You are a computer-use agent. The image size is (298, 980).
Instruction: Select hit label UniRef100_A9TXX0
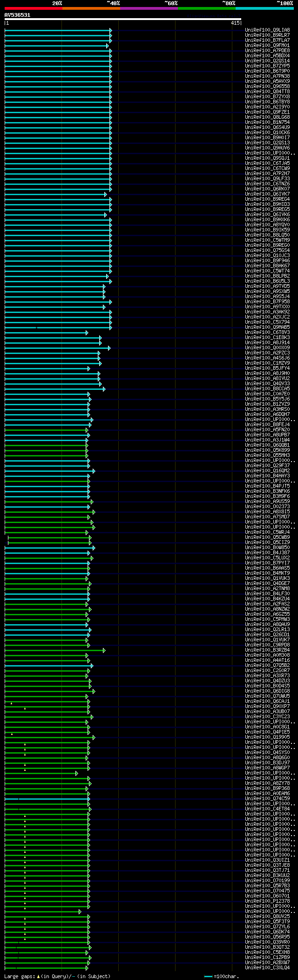click(267, 307)
